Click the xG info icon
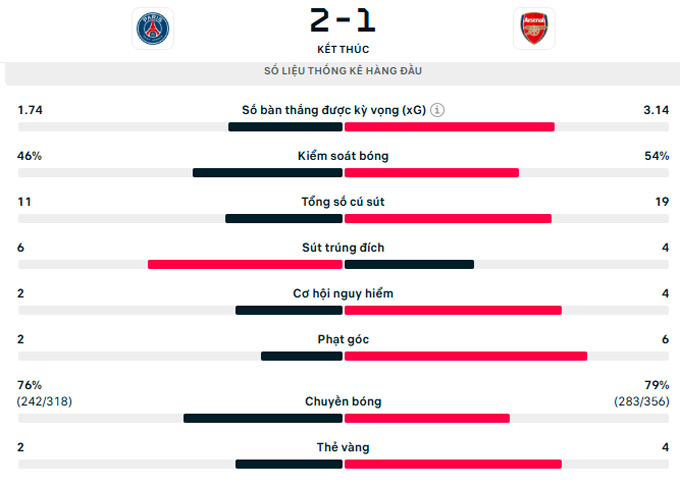The height and width of the screenshot is (486, 680). click(x=438, y=110)
